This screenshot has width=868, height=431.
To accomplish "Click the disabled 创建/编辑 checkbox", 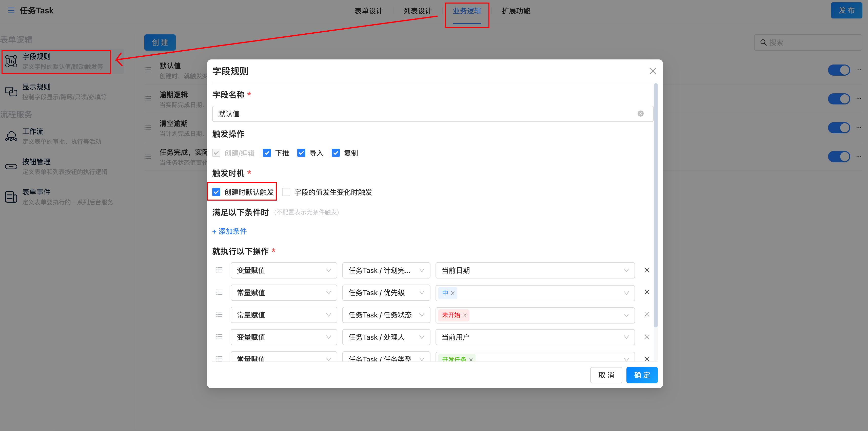I will 216,153.
